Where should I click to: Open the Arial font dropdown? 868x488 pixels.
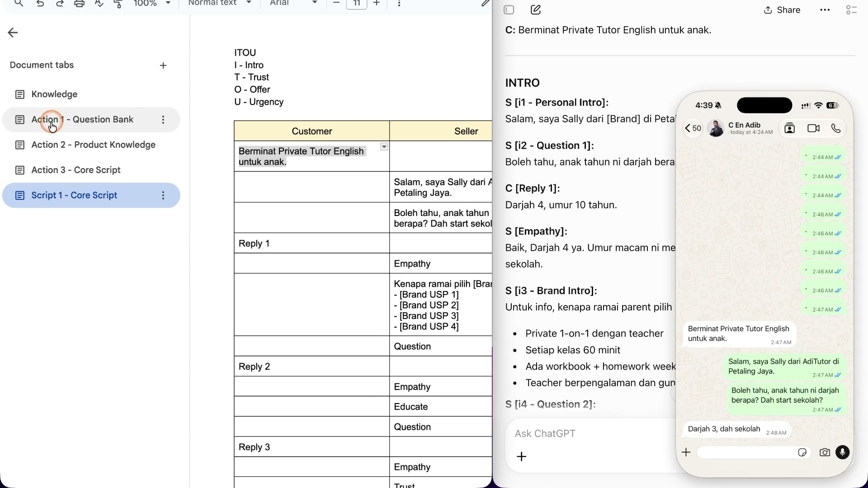point(293,4)
